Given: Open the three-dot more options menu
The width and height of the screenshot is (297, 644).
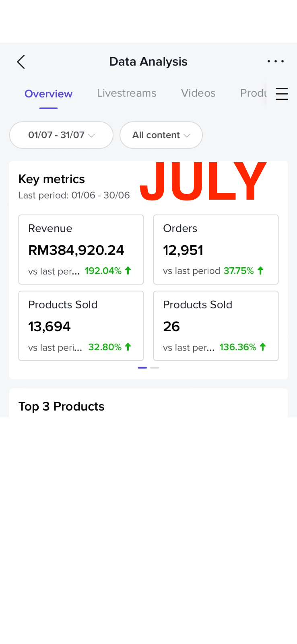Looking at the screenshot, I should coord(276,62).
